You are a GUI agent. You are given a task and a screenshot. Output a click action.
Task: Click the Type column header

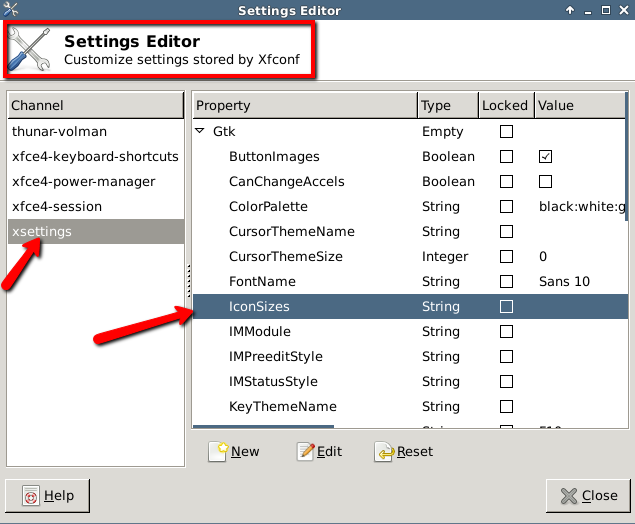tap(448, 105)
